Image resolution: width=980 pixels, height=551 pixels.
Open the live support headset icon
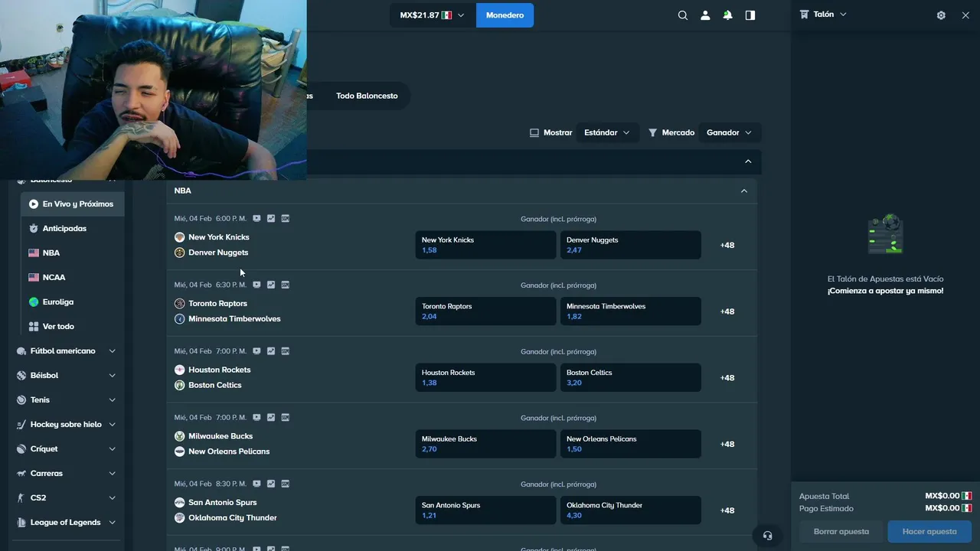coord(768,536)
